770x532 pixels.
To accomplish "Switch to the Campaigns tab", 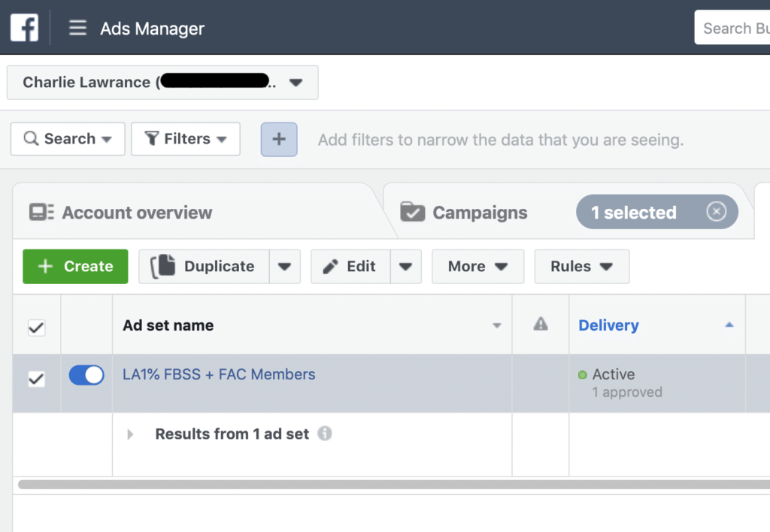I will pos(480,213).
